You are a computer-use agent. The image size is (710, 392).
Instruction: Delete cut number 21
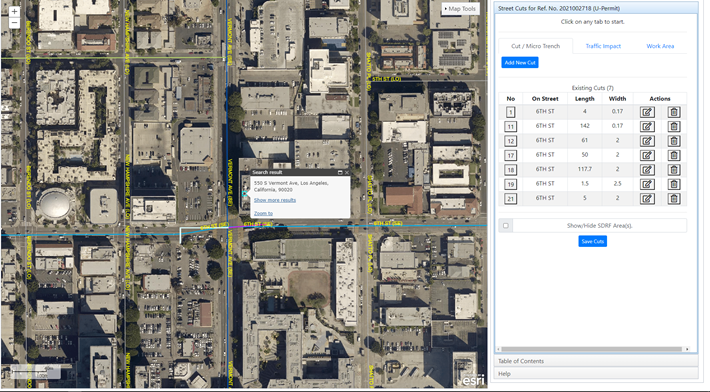674,199
